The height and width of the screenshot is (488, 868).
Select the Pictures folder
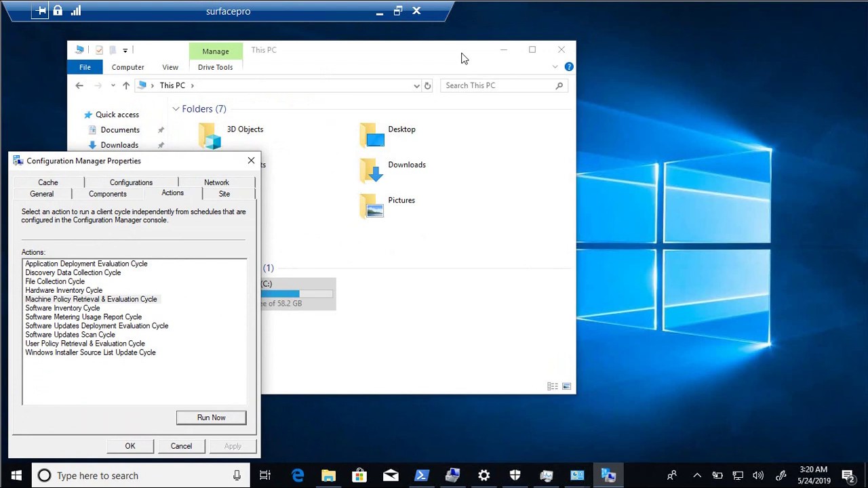tap(387, 205)
